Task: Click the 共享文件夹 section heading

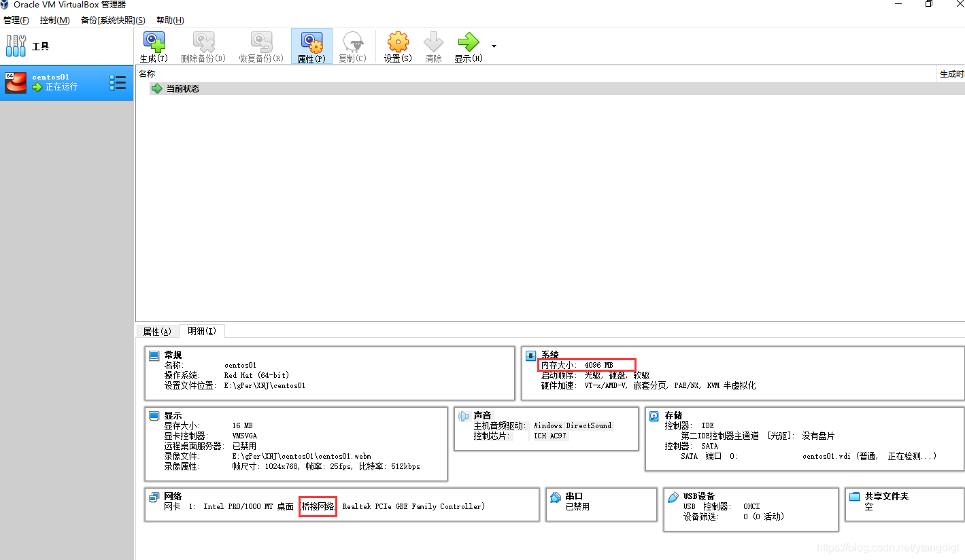Action: click(887, 496)
